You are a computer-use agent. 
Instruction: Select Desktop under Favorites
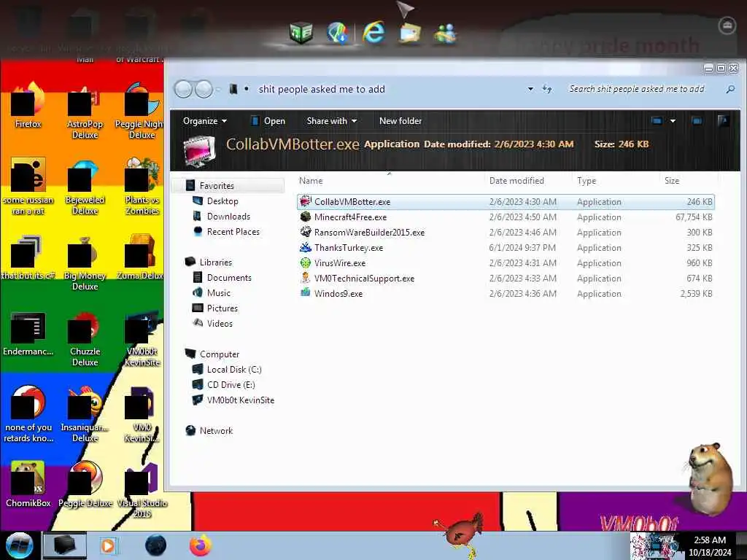pyautogui.click(x=222, y=201)
